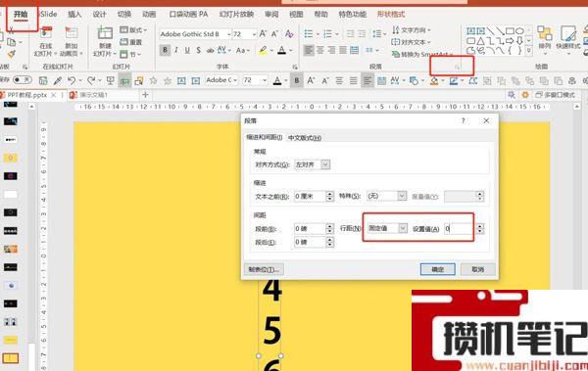Click Redo arrow in quick access toolbar
The image size is (588, 371).
click(91, 80)
